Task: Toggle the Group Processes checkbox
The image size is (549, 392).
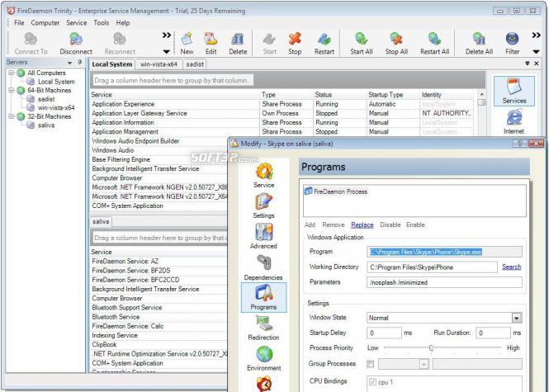Action: coord(370,364)
